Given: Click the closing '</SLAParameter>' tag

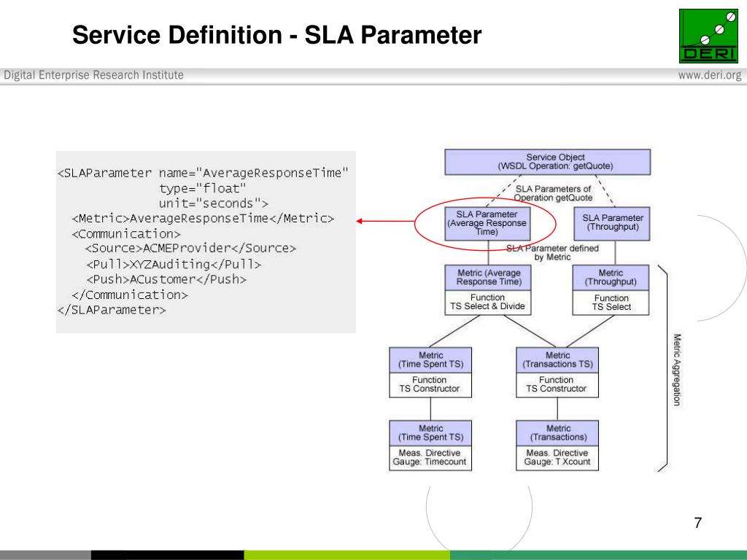Looking at the screenshot, I should pos(112,310).
